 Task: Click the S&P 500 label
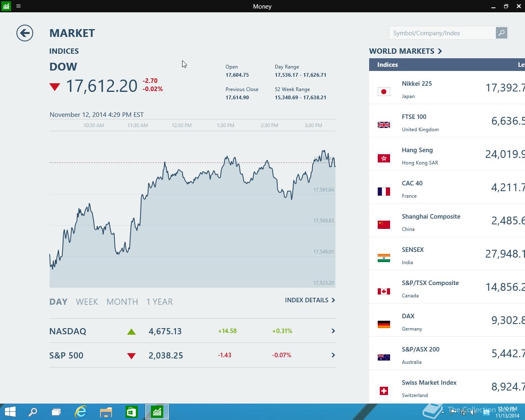coord(66,356)
